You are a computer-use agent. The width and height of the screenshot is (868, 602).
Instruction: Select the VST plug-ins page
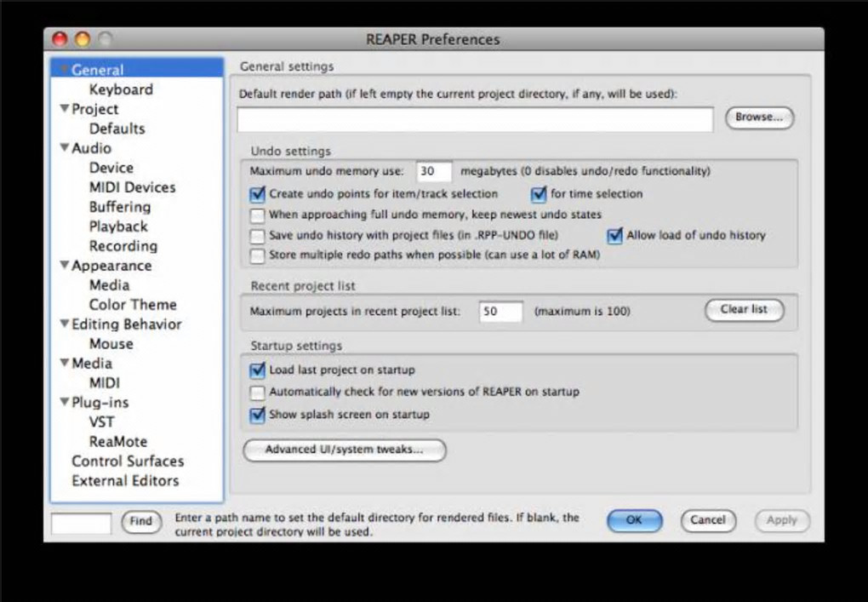102,422
